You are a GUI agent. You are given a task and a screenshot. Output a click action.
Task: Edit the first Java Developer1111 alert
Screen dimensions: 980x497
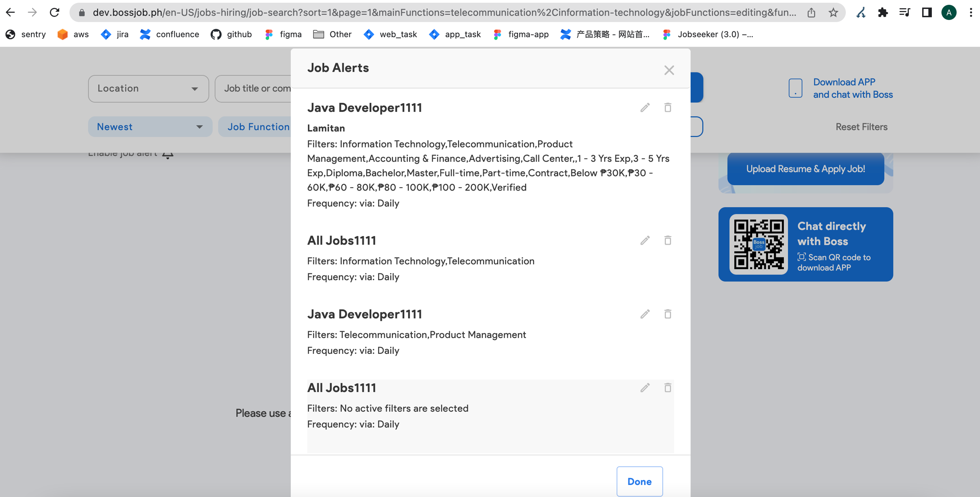645,108
